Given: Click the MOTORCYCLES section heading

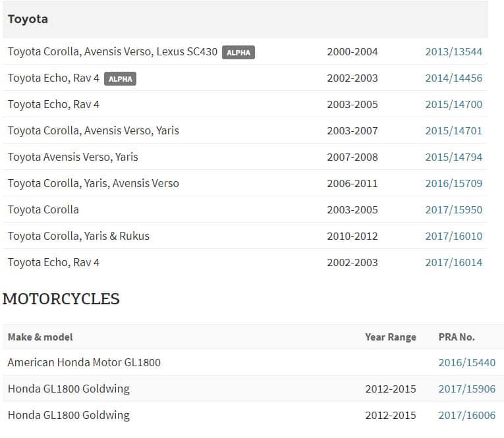Looking at the screenshot, I should point(61,299).
